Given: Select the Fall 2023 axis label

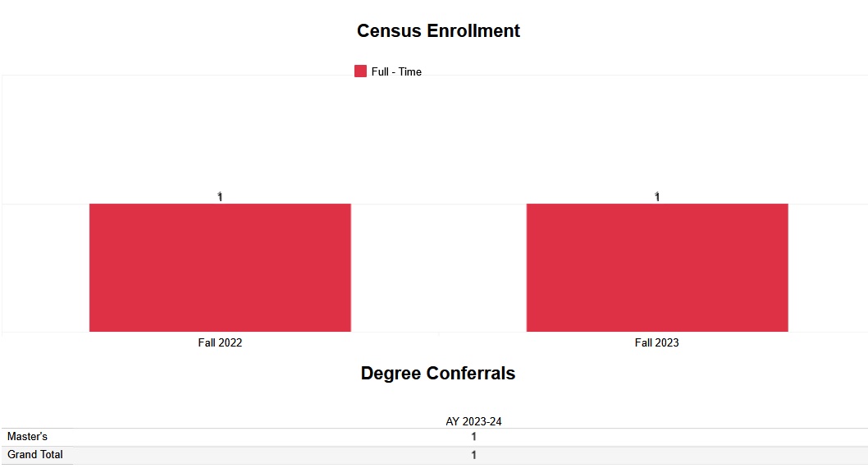Looking at the screenshot, I should click(656, 342).
